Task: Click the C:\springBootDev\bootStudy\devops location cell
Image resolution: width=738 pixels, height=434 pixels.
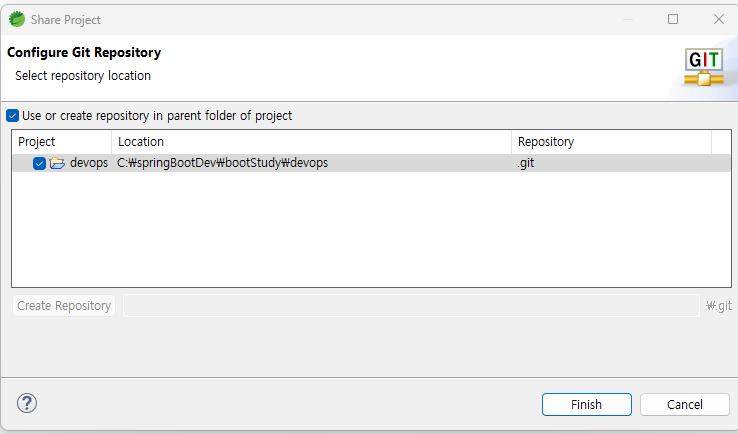Action: pos(223,163)
